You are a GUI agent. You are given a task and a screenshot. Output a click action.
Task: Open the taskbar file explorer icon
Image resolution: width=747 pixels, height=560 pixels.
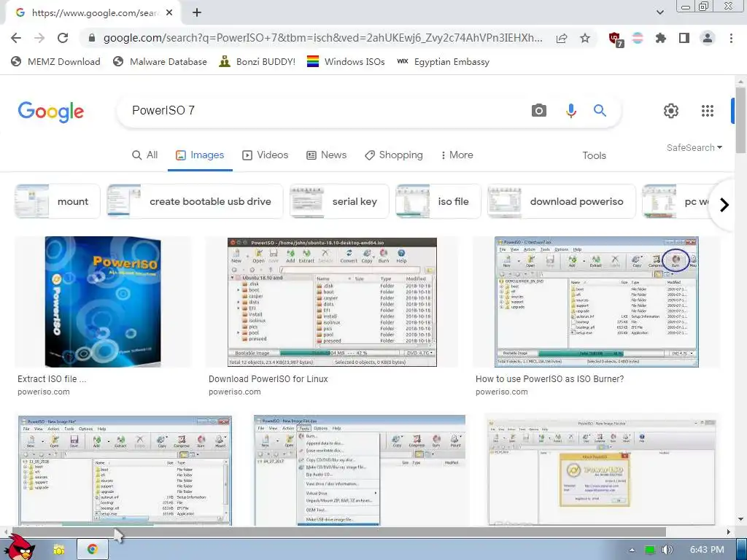(x=58, y=550)
